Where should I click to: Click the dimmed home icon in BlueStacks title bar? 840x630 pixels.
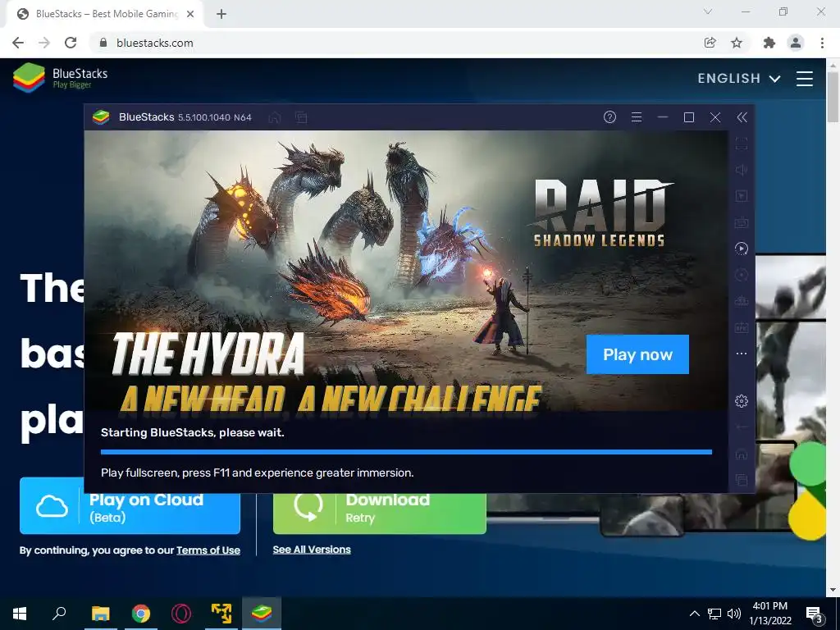click(x=275, y=117)
